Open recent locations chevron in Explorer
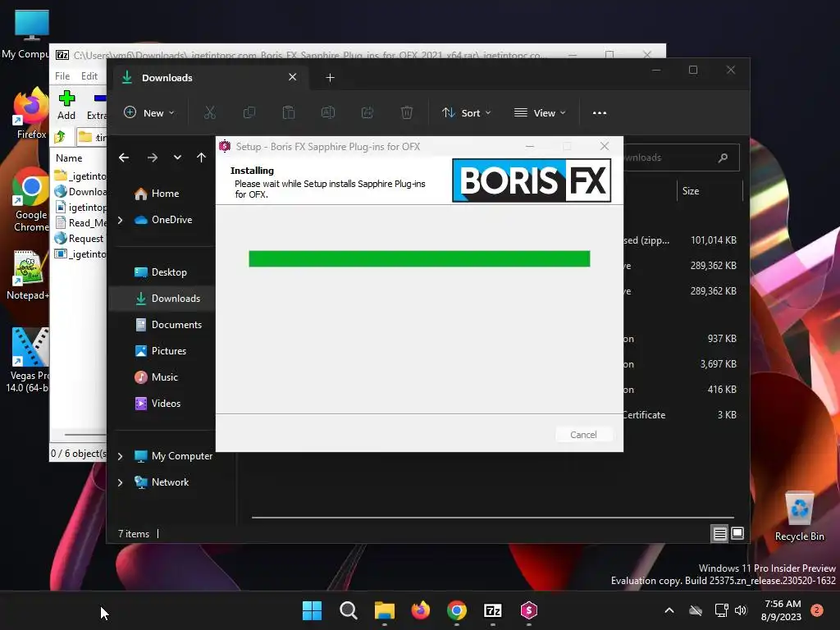840x630 pixels. click(177, 157)
